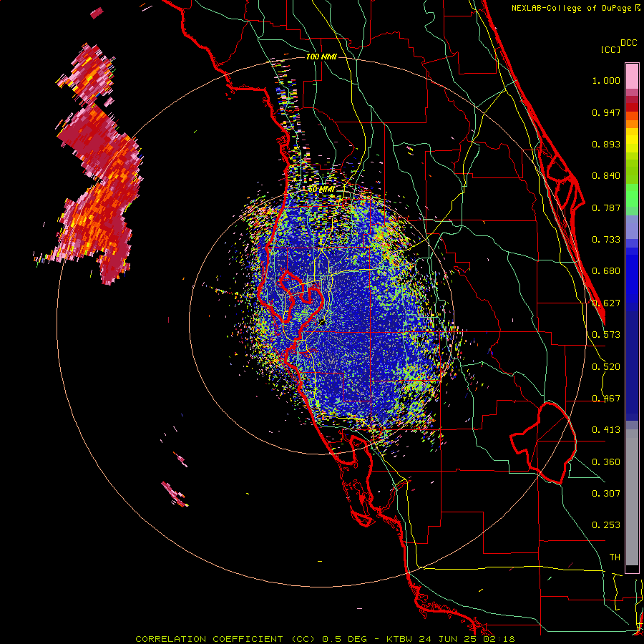This screenshot has width=644, height=644.
Task: Click the 100 NMI range ring label
Action: (321, 57)
